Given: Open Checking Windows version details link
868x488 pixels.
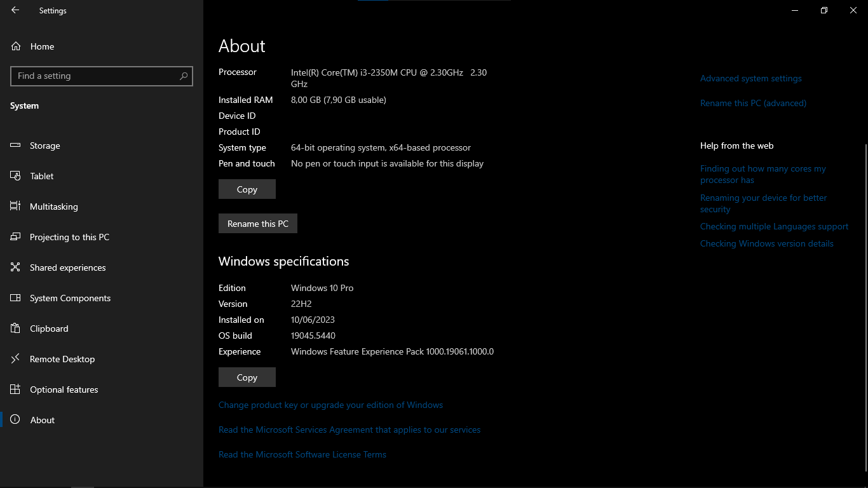Looking at the screenshot, I should [x=766, y=244].
